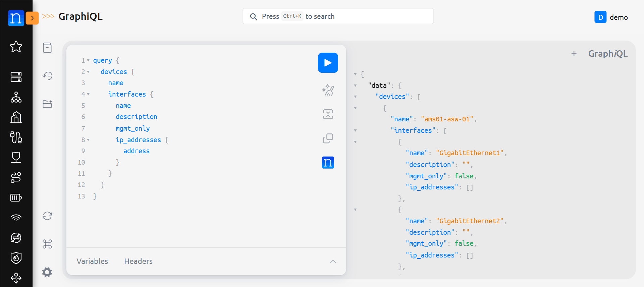Collapse the "interfaces" array in results
Screen dimensions: 644x287
tap(355, 131)
